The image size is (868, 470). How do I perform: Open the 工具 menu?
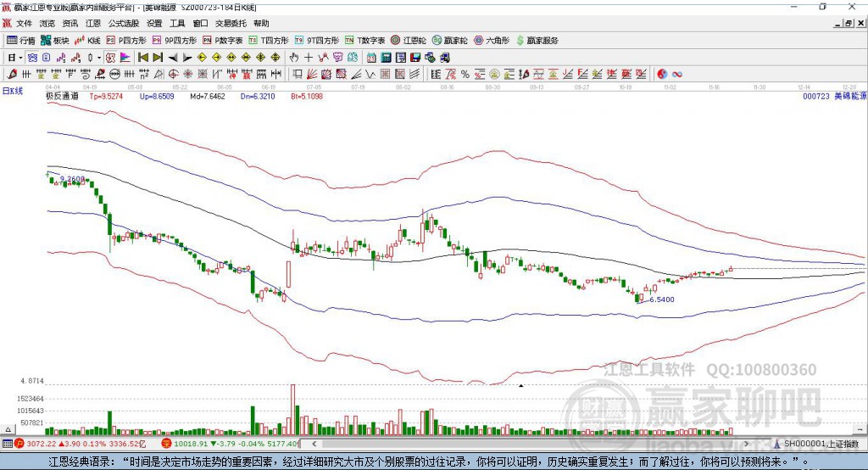177,23
